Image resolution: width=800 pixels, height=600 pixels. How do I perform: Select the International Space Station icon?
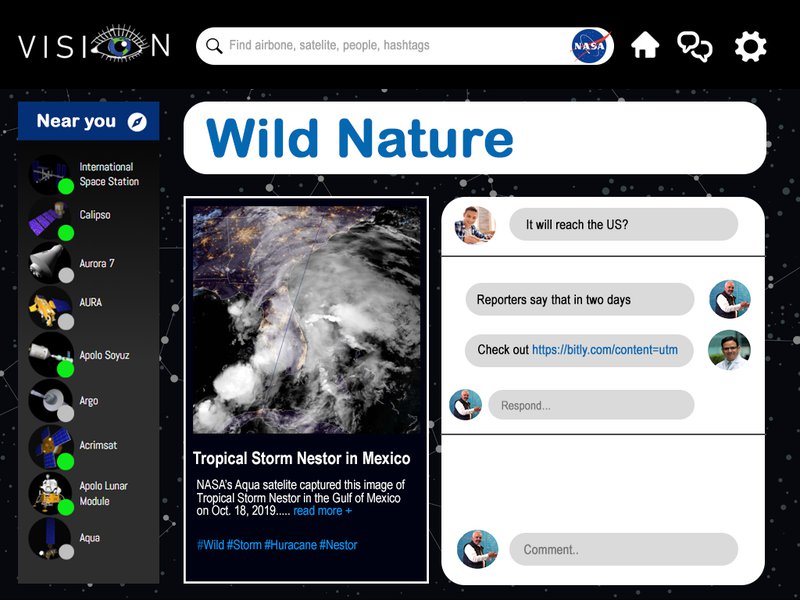coord(48,173)
